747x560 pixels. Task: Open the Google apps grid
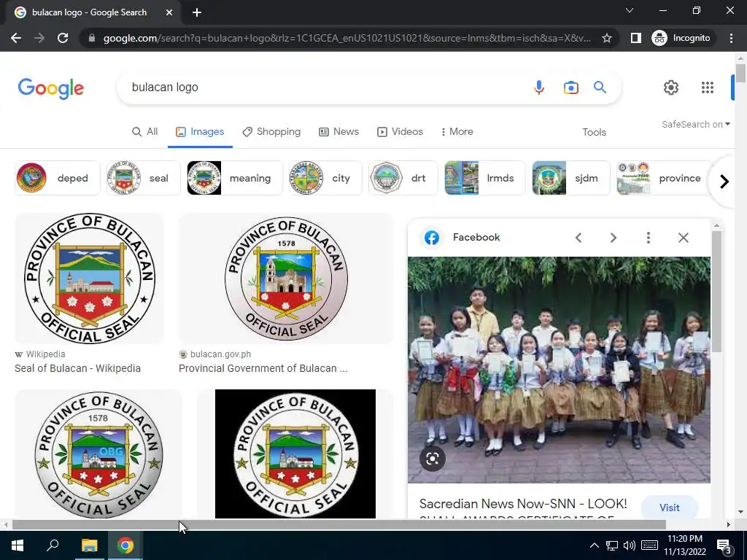coord(708,87)
